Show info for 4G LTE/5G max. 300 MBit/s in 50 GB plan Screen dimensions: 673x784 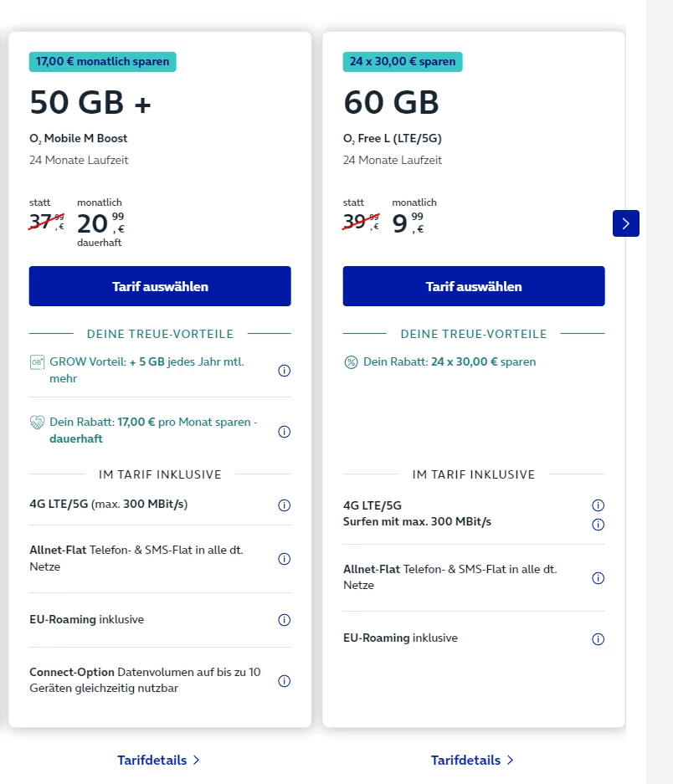284,505
